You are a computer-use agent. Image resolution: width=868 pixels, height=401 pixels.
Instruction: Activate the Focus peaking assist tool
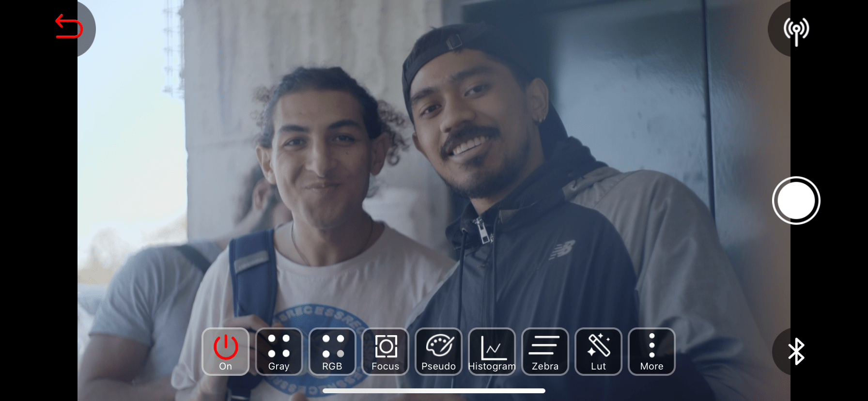tap(386, 352)
